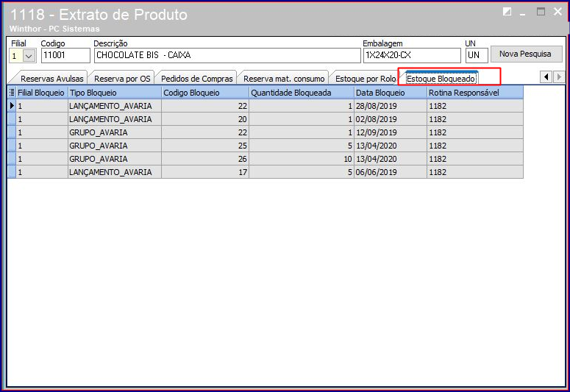Click the UN unit field
Image resolution: width=570 pixels, height=392 pixels.
477,56
